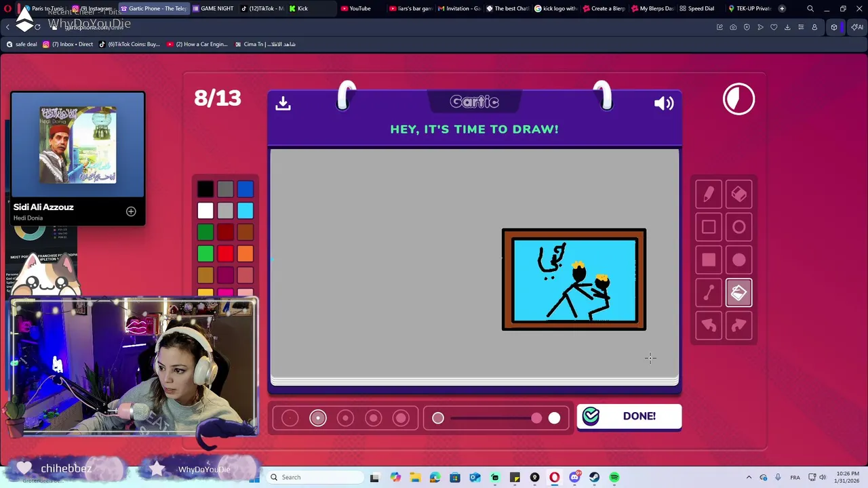The image size is (868, 488).
Task: Open Discord from the taskbar
Action: coord(574,477)
